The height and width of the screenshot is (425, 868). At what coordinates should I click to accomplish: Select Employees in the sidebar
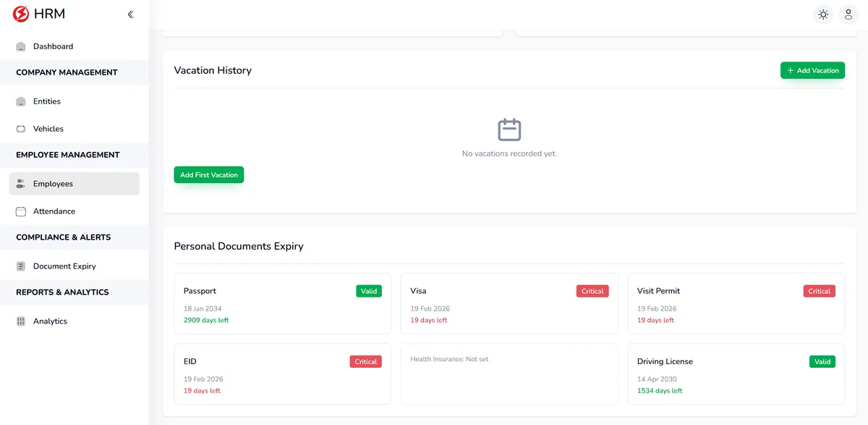(x=75, y=184)
